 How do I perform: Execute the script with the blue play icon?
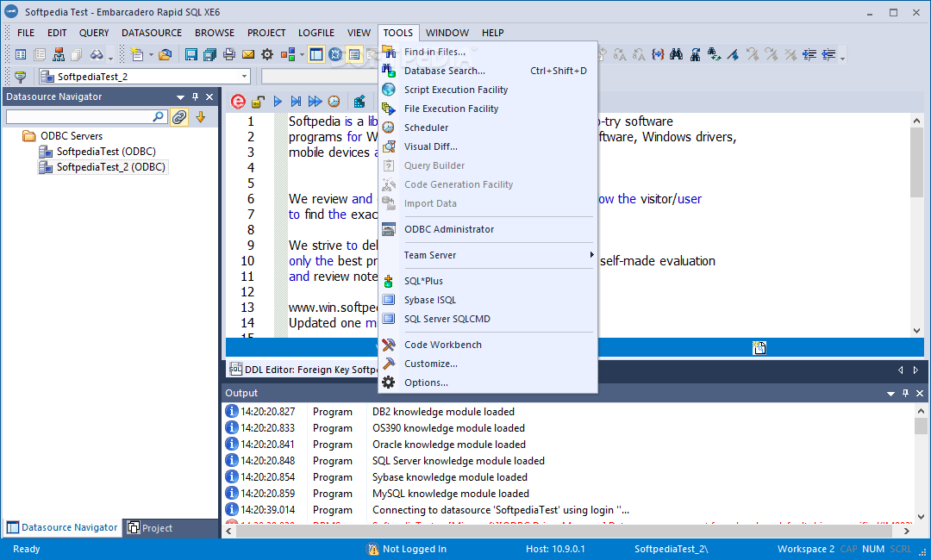pos(278,102)
